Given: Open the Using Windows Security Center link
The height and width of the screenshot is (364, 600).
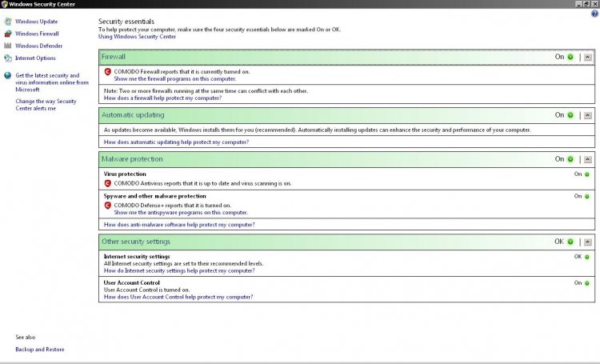Looking at the screenshot, I should pos(137,36).
